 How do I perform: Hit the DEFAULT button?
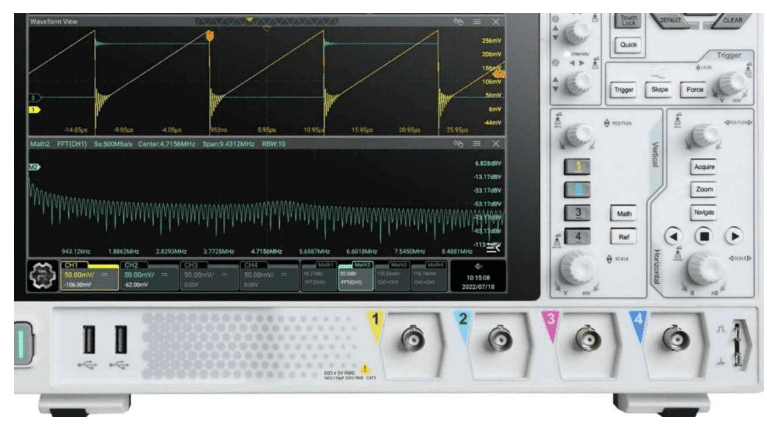(673, 20)
